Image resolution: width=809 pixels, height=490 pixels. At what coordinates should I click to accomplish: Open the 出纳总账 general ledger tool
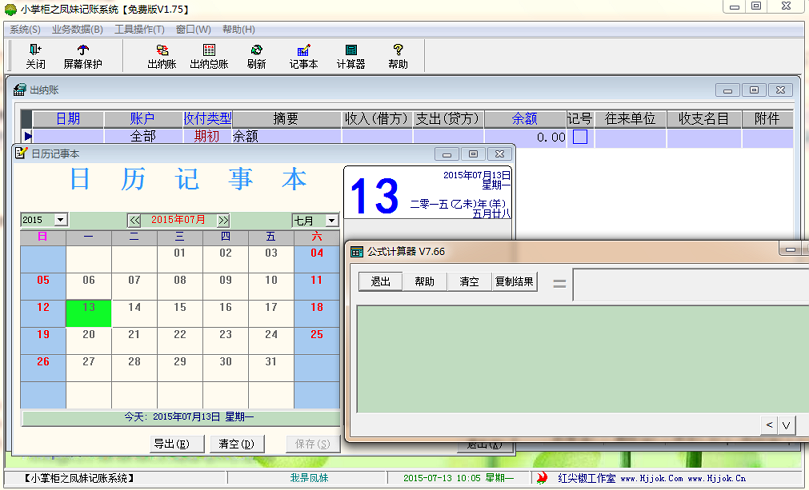[209, 56]
